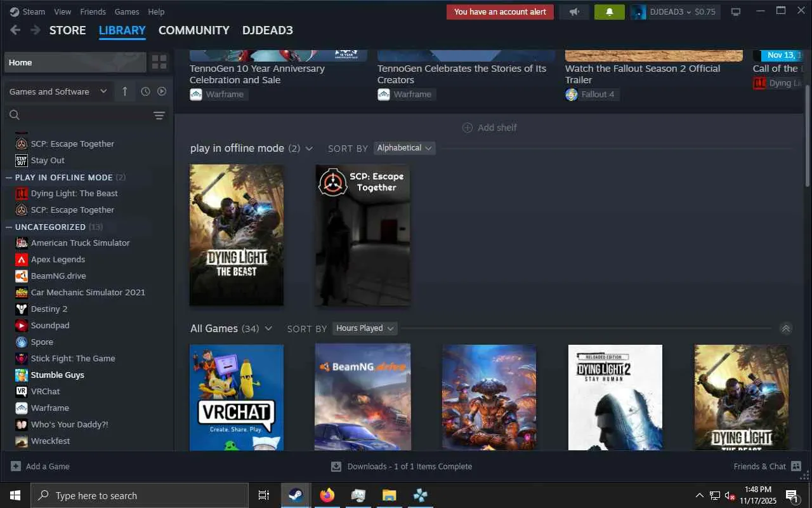
Task: Open the View menu
Action: coord(63,11)
